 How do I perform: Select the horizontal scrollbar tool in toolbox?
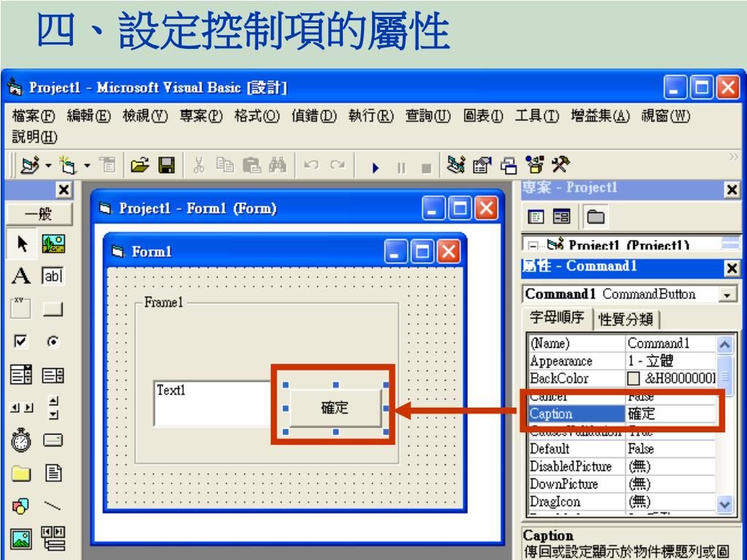coord(22,408)
